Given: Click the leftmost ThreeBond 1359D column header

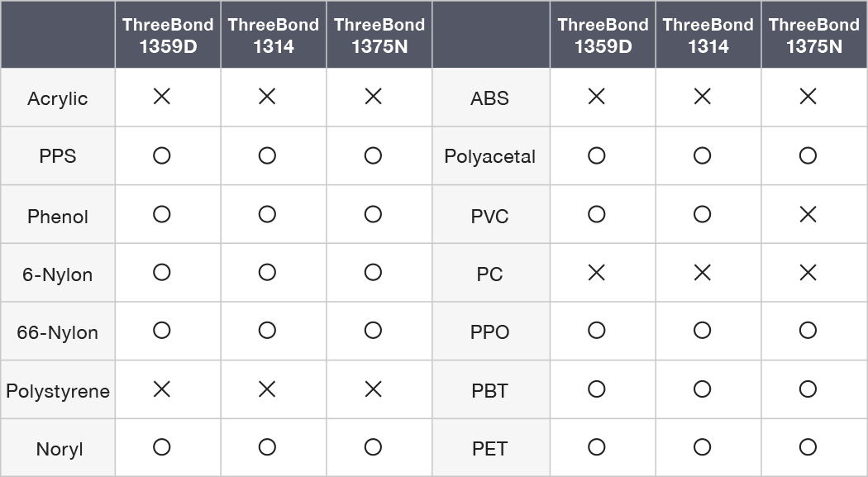Looking at the screenshot, I should [168, 35].
